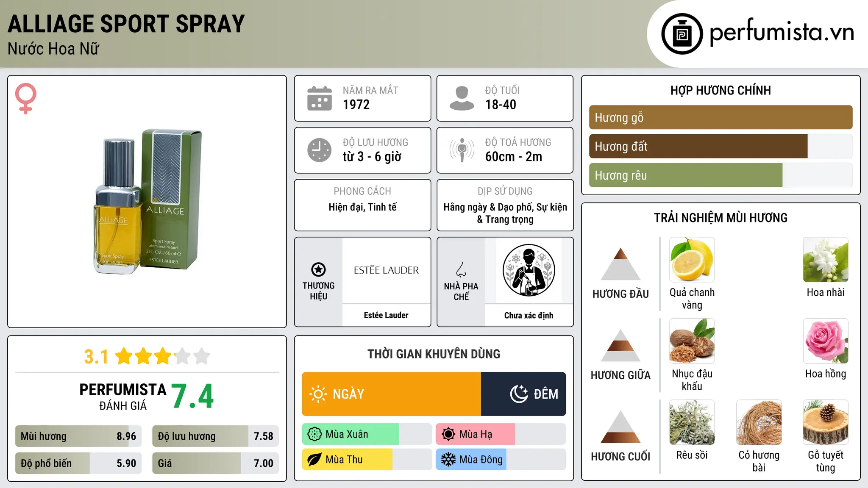The image size is (868, 488).
Task: Click the Nước Hoa Nữ subtitle
Action: point(53,49)
